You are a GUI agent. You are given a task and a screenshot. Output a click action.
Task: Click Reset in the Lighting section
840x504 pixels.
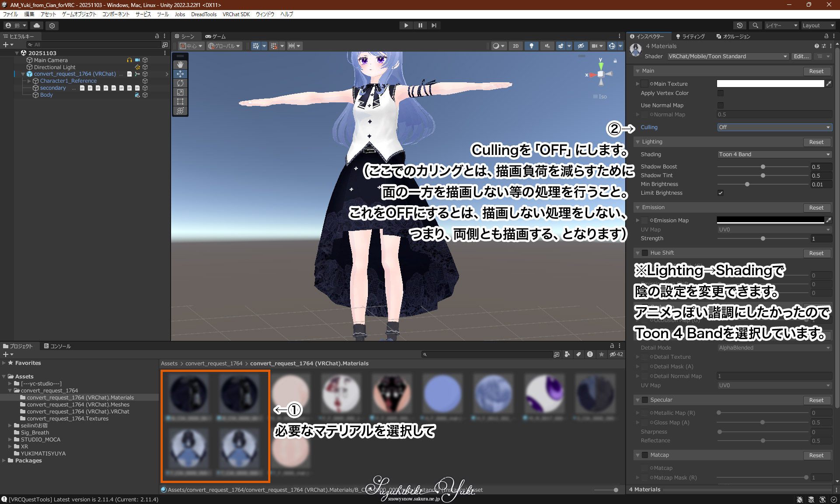[x=816, y=142]
